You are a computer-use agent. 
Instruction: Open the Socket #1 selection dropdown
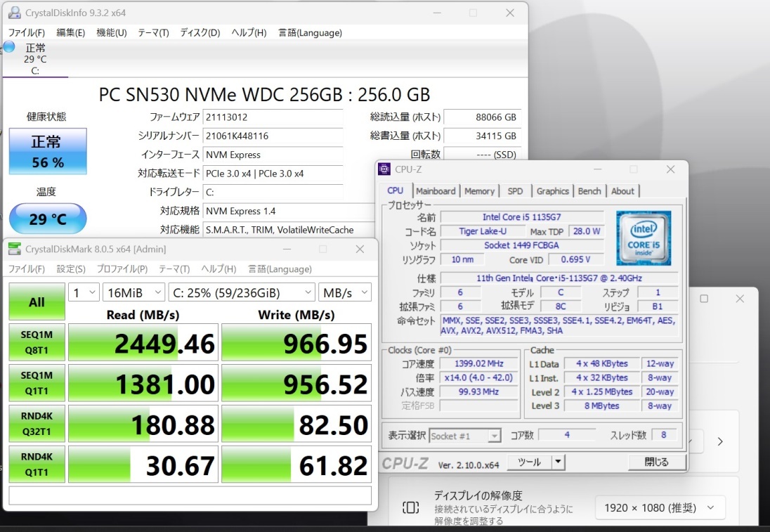465,436
